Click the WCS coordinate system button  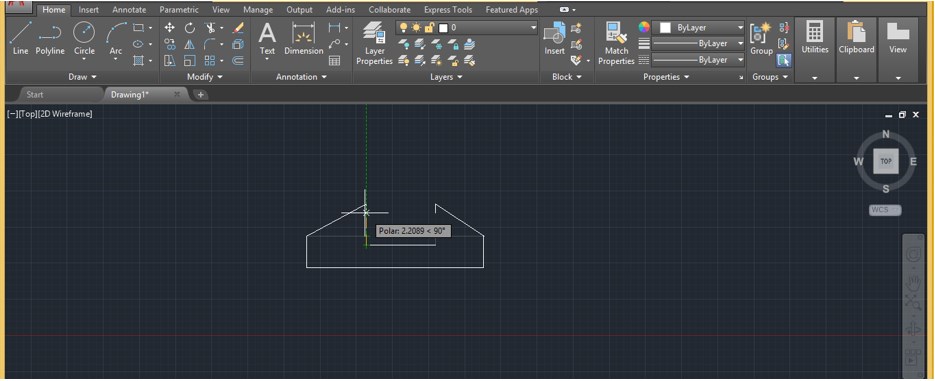coord(885,210)
